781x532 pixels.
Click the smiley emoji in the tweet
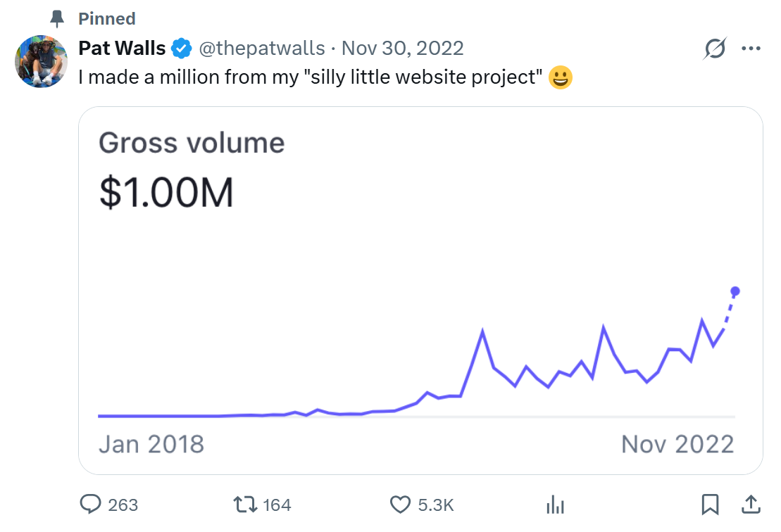click(561, 77)
